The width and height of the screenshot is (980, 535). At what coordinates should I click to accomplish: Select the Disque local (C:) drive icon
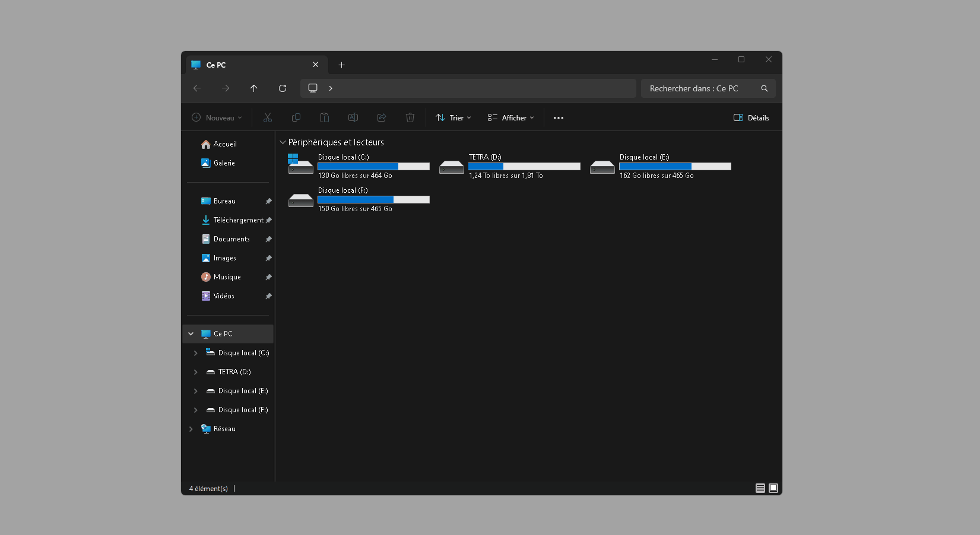coord(300,164)
